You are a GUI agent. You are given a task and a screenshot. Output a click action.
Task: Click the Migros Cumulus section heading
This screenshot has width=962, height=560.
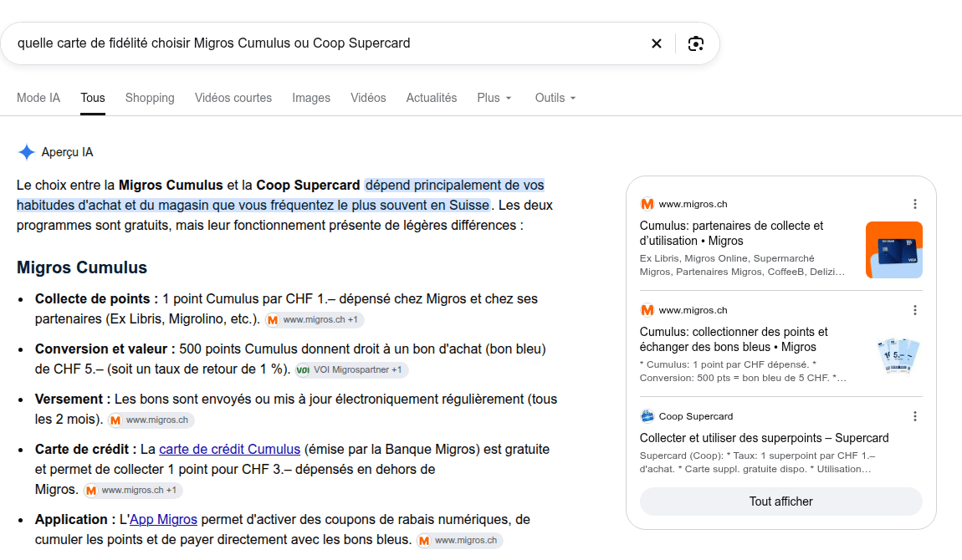pyautogui.click(x=82, y=267)
